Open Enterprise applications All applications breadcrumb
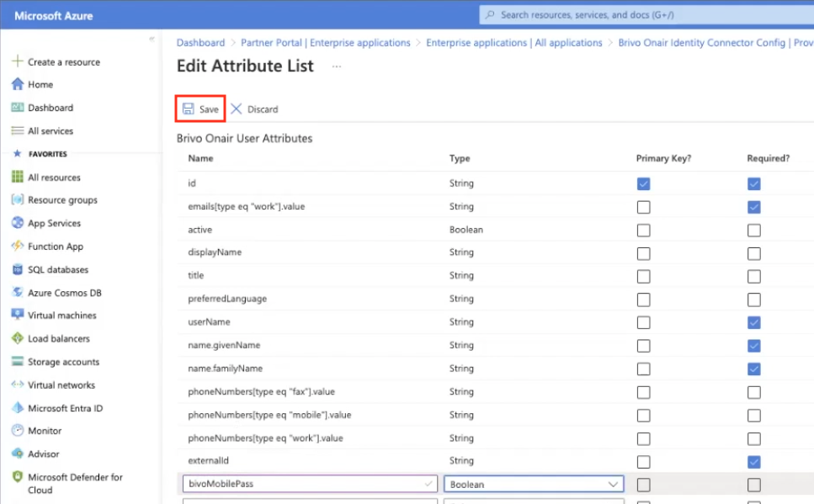The height and width of the screenshot is (504, 814). (x=514, y=43)
